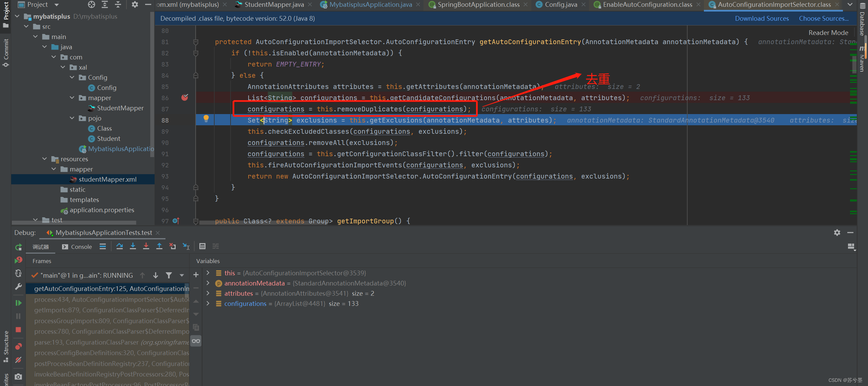Viewport: 868px width, 386px height.
Task: Click the Evaluate Expression calculator icon
Action: point(202,246)
